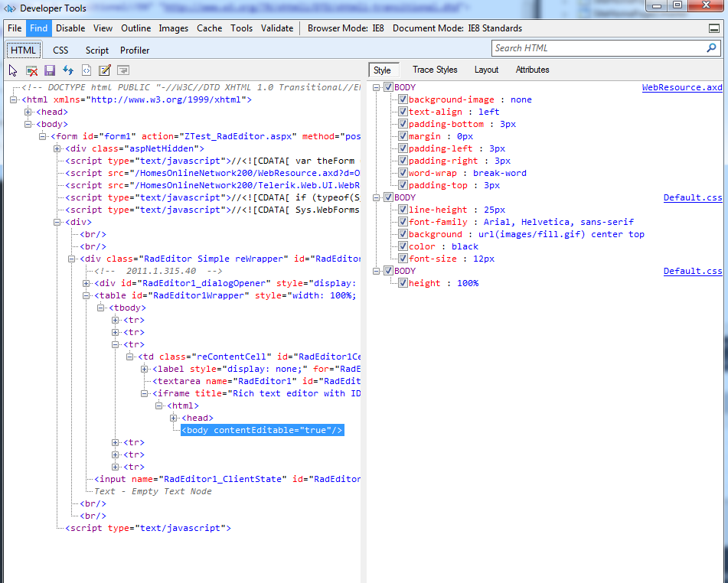Expand the head node under html root
The height and width of the screenshot is (583, 728).
coord(28,112)
